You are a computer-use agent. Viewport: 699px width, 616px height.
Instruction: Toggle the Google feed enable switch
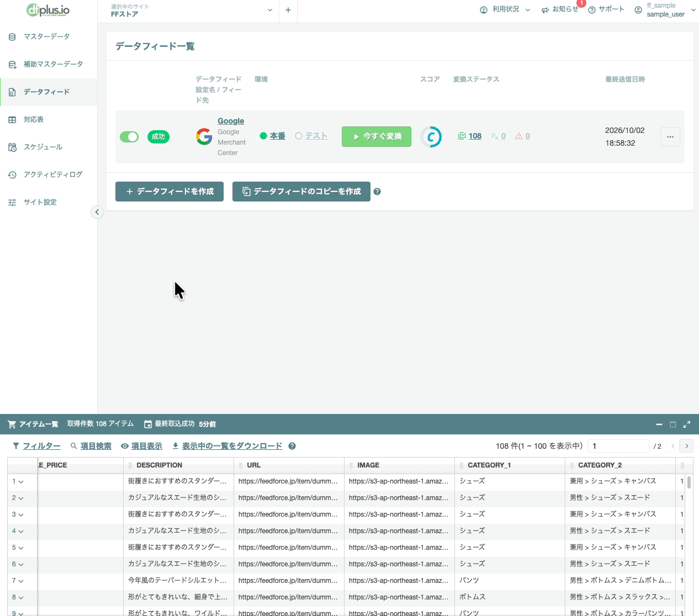click(x=129, y=136)
